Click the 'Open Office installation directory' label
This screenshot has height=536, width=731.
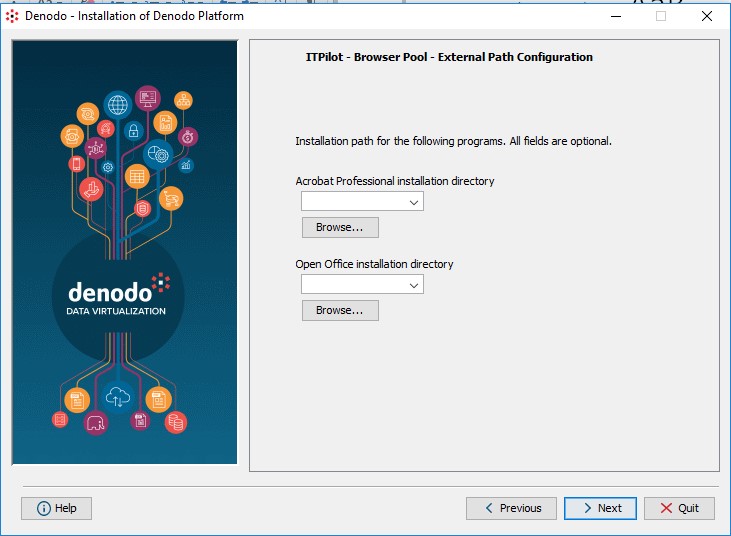coord(374,264)
